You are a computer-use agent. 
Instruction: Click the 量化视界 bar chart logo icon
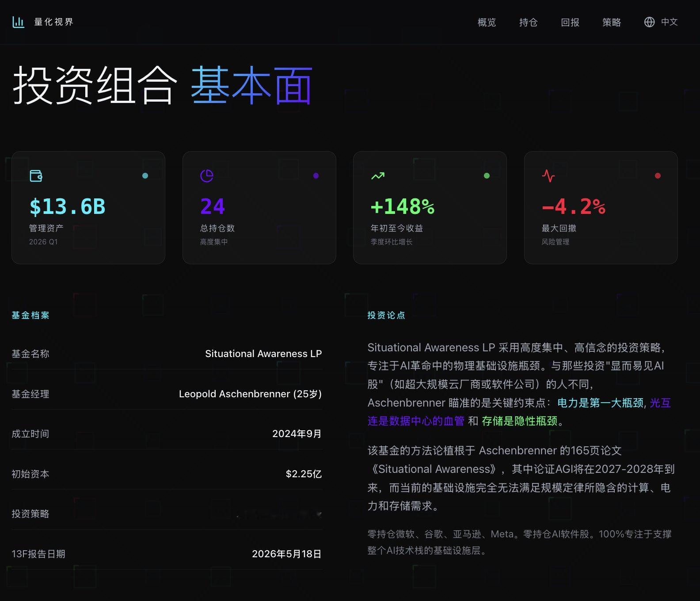[18, 22]
